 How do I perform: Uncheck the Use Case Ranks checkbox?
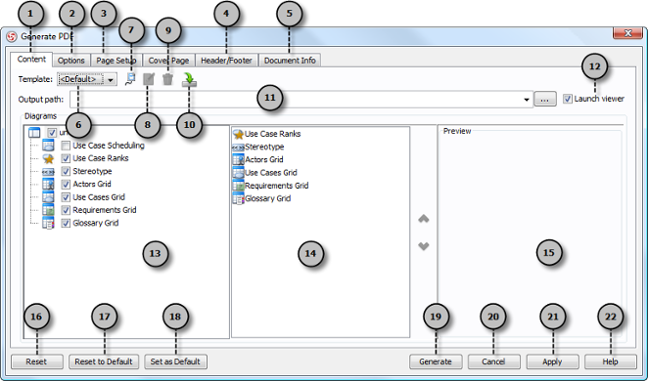click(66, 158)
